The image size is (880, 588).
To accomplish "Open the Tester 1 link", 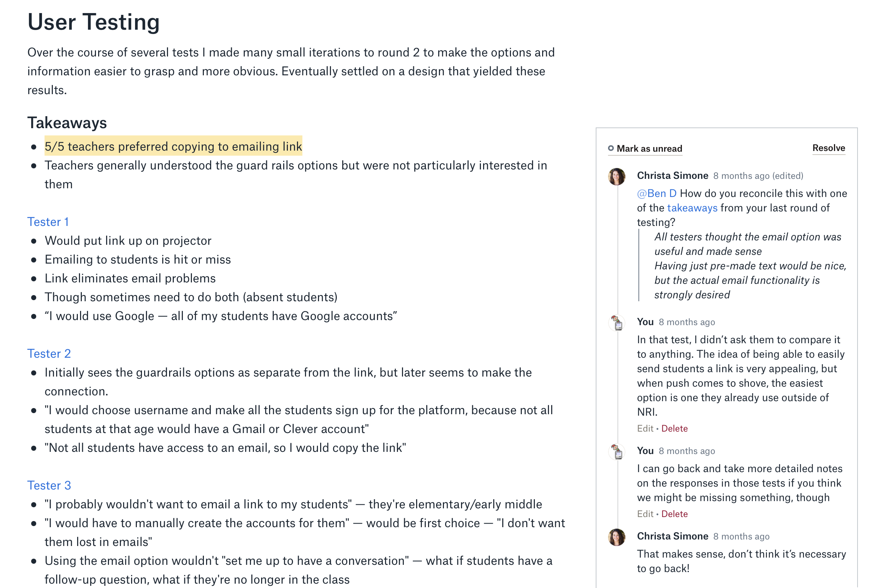I will (48, 222).
